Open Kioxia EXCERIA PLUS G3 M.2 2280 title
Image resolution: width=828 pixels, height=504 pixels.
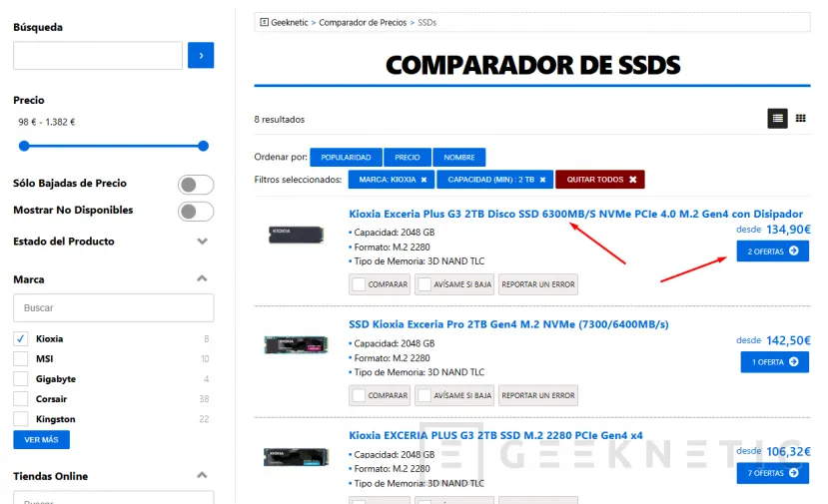click(x=495, y=435)
